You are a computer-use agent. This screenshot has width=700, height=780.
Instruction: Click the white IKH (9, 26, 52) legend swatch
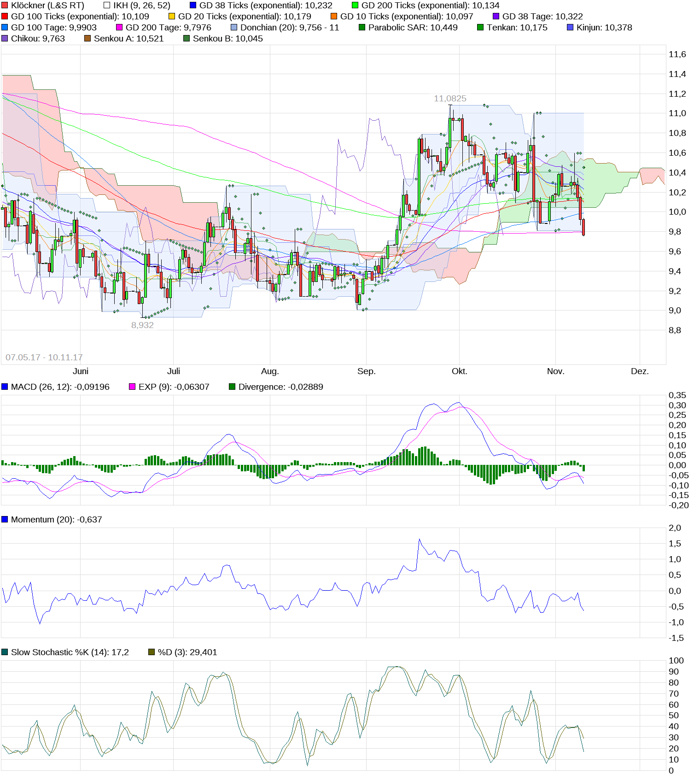click(x=107, y=6)
